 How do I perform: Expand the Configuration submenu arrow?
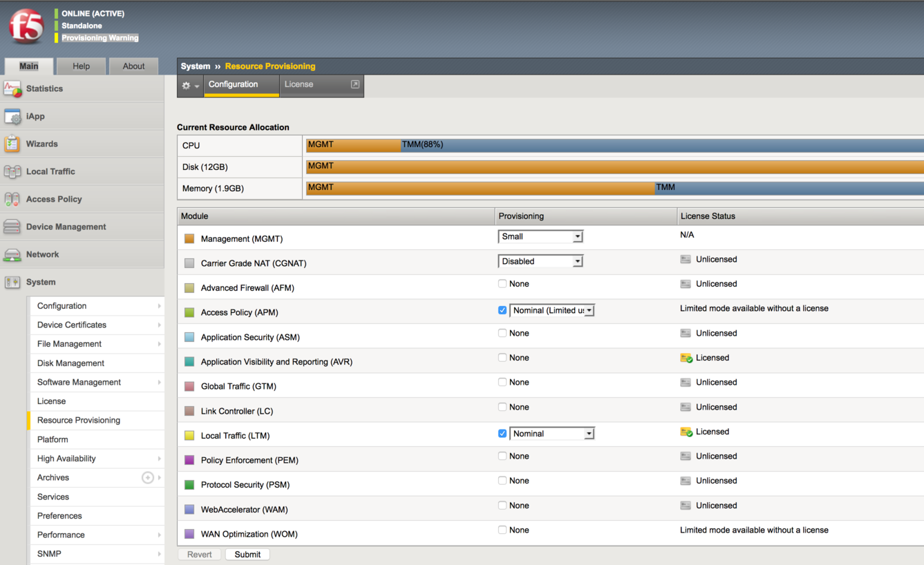pyautogui.click(x=159, y=306)
